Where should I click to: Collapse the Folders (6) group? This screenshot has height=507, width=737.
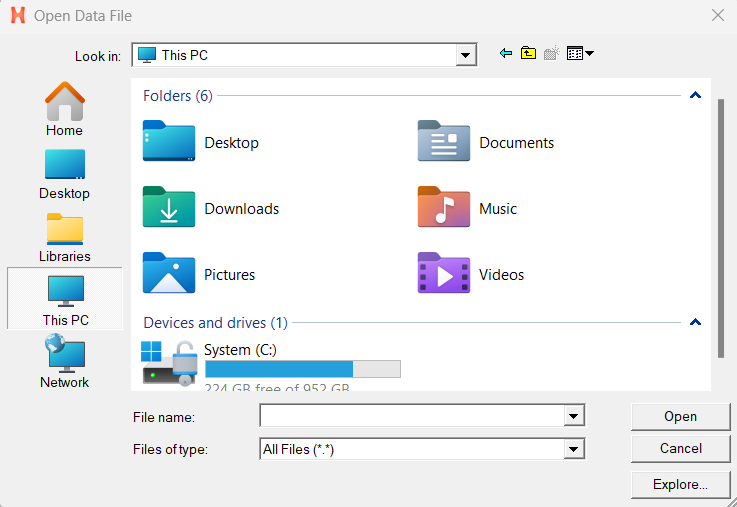[695, 95]
